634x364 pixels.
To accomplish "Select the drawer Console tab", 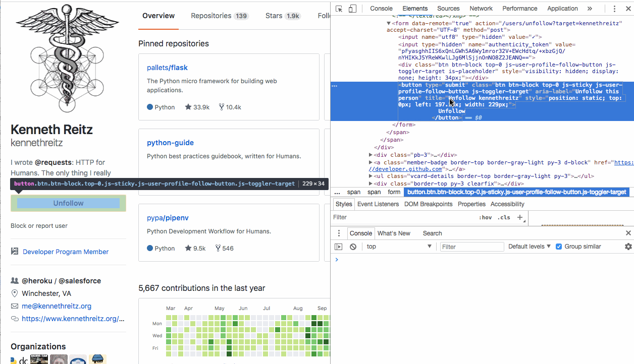I will pyautogui.click(x=361, y=233).
